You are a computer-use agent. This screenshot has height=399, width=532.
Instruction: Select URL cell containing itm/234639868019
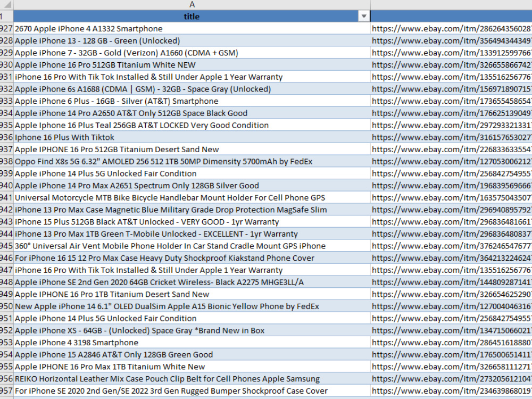point(451,391)
